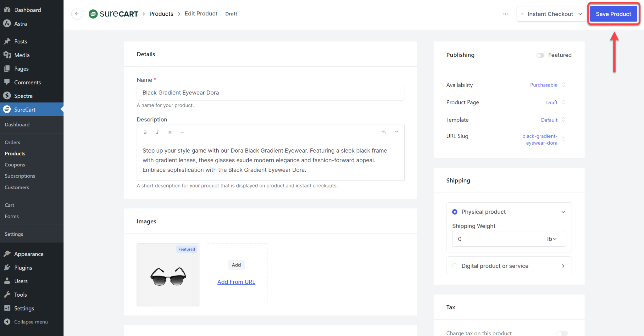Click the Add From URL link
The height and width of the screenshot is (336, 644).
click(236, 282)
